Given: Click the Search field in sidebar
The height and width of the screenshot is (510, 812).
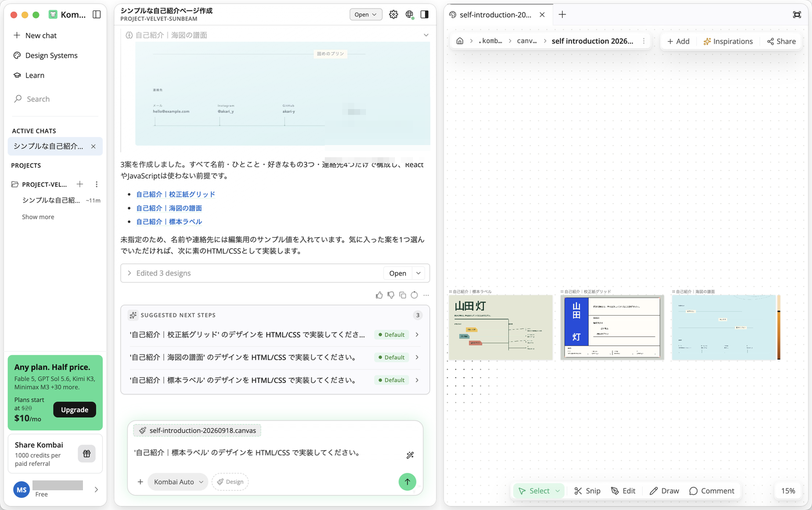Looking at the screenshot, I should (55, 99).
